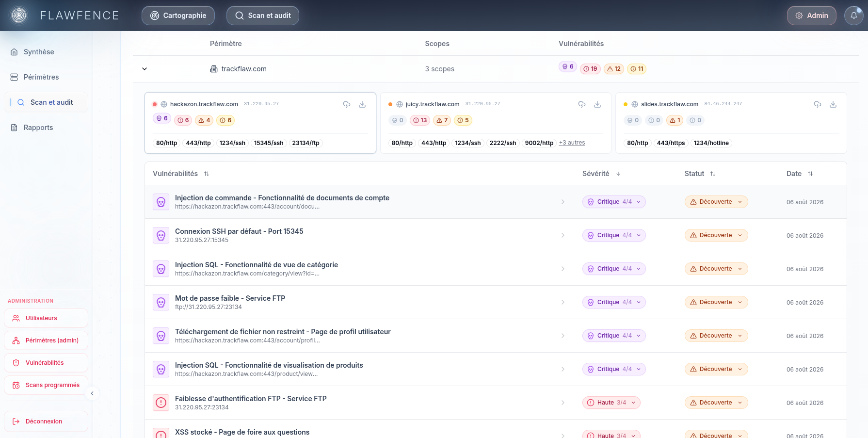Click critical count badge 6 for trackflaw.com
The width and height of the screenshot is (868, 438).
tap(568, 66)
